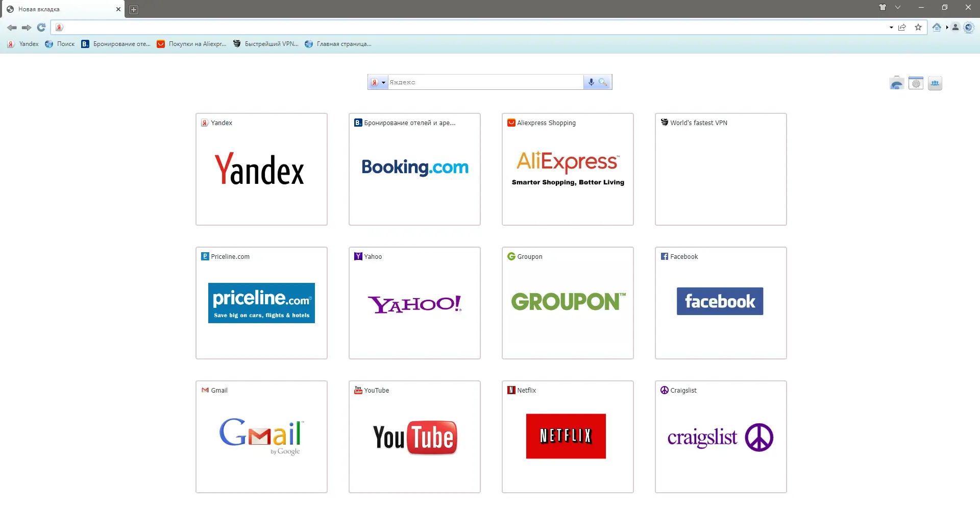This screenshot has height=531, width=980.
Task: Open address bar history dropdown arrow
Action: pyautogui.click(x=891, y=28)
